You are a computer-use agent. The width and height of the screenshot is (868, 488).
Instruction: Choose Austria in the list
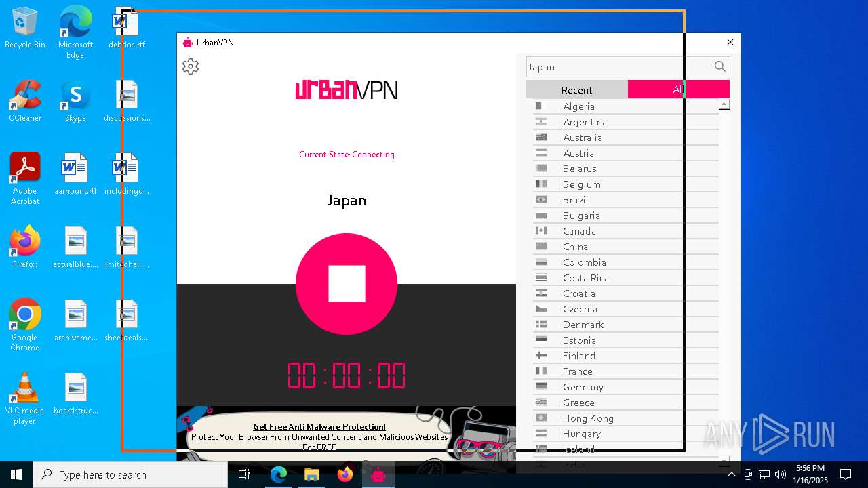click(x=626, y=153)
